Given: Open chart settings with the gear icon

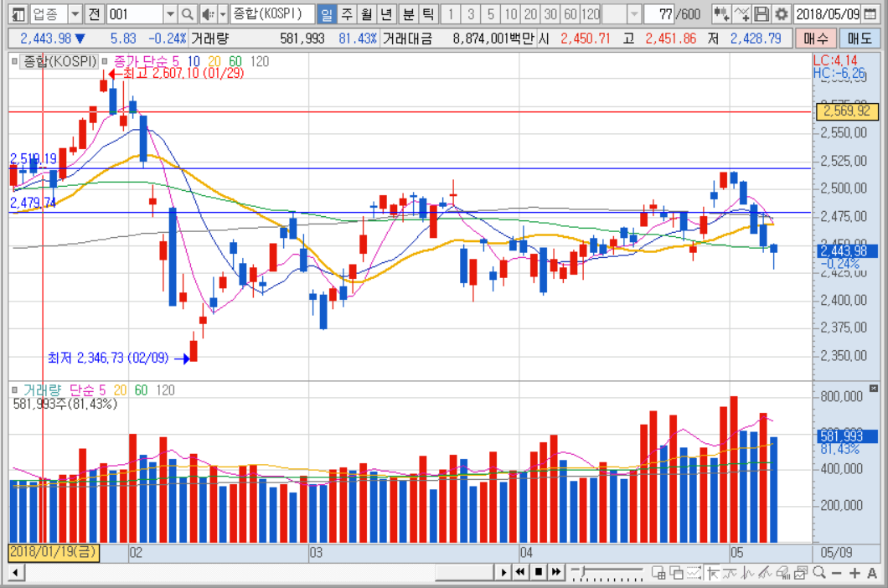Looking at the screenshot, I should tap(782, 13).
